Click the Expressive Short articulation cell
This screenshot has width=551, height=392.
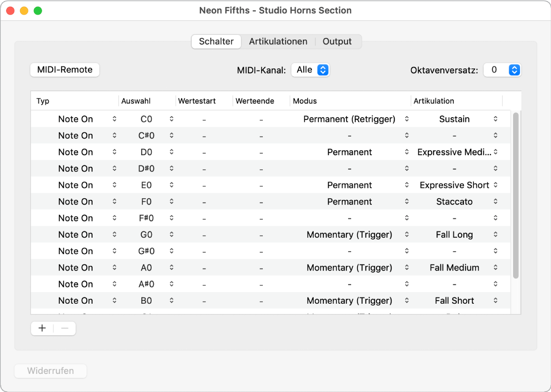tap(454, 185)
